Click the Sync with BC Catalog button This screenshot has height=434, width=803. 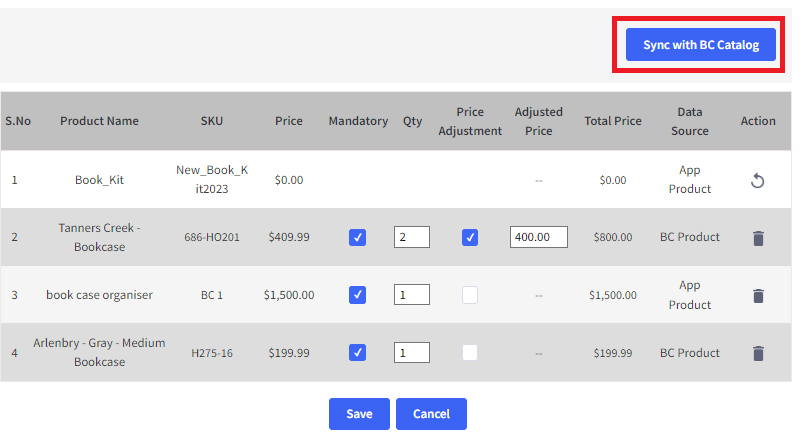(x=701, y=45)
